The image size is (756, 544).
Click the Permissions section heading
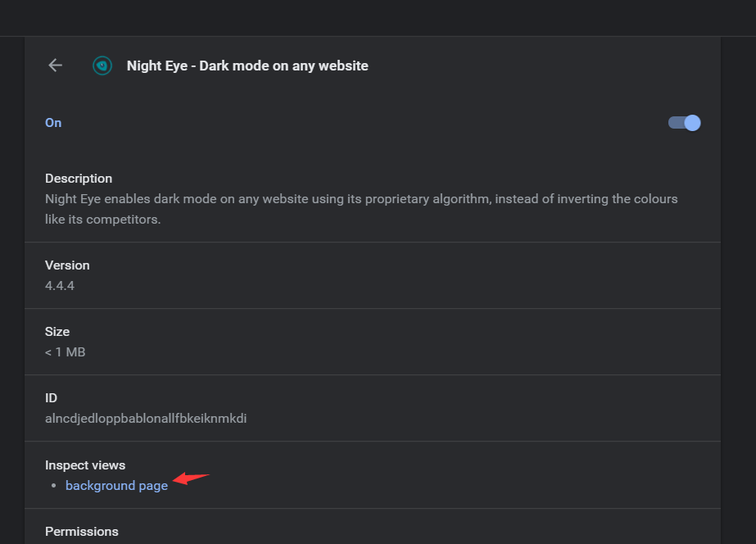[82, 532]
